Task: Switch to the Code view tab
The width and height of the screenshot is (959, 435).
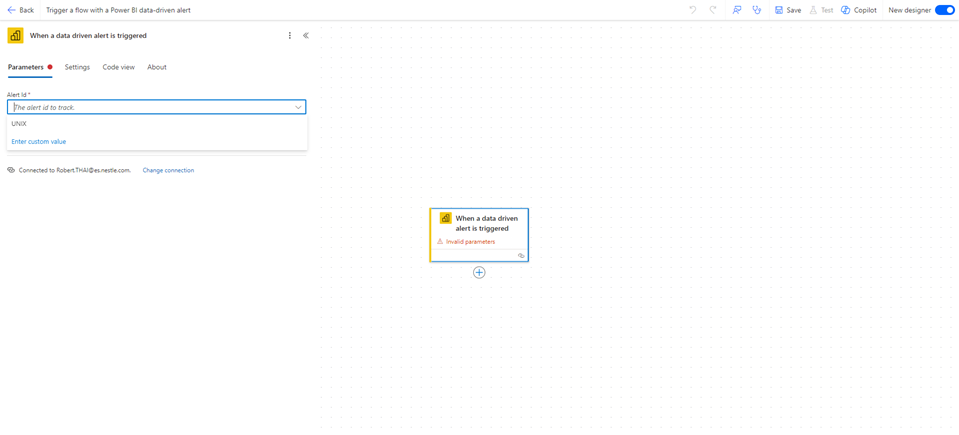Action: (118, 67)
